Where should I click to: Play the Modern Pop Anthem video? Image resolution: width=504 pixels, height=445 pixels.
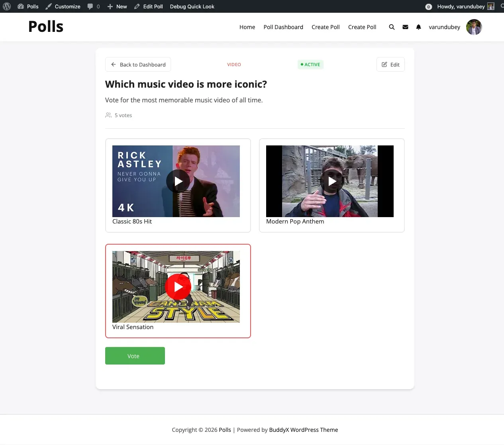pos(332,181)
